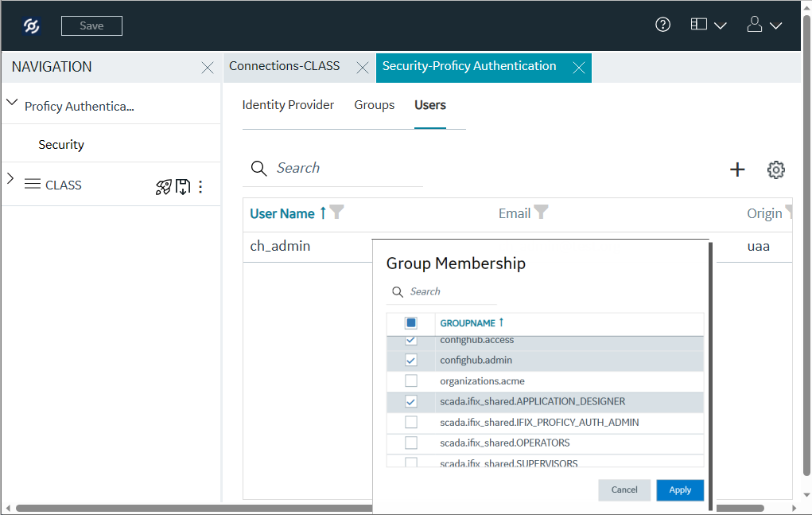Screen dimensions: 812x515
Task: Select Security in the navigation tree
Action: click(61, 145)
